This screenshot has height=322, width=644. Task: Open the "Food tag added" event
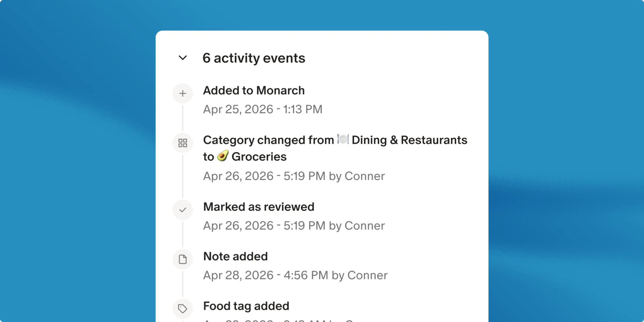point(246,306)
